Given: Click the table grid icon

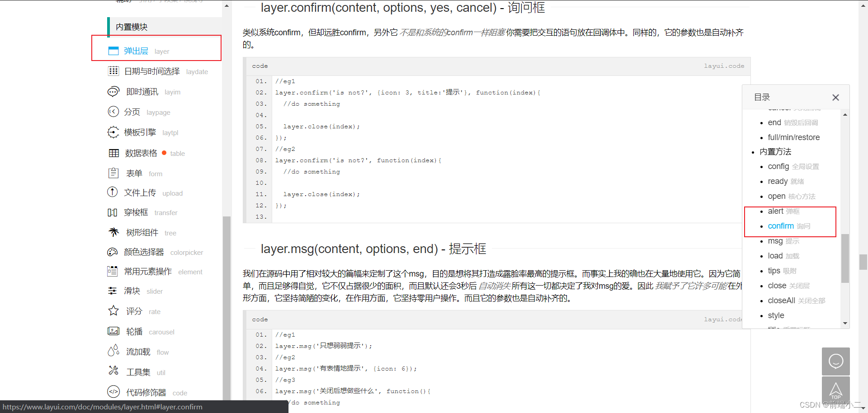Looking at the screenshot, I should coord(114,153).
